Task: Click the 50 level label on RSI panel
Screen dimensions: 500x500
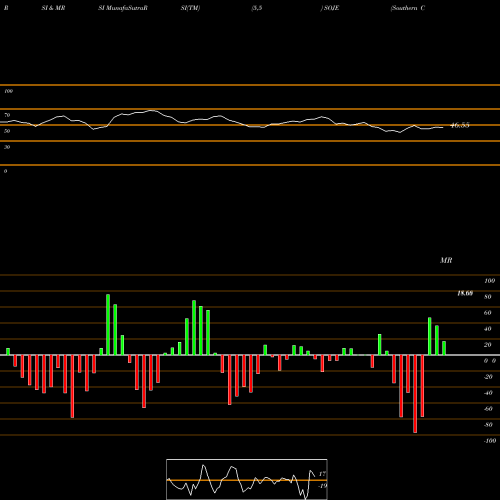Action: point(7,131)
